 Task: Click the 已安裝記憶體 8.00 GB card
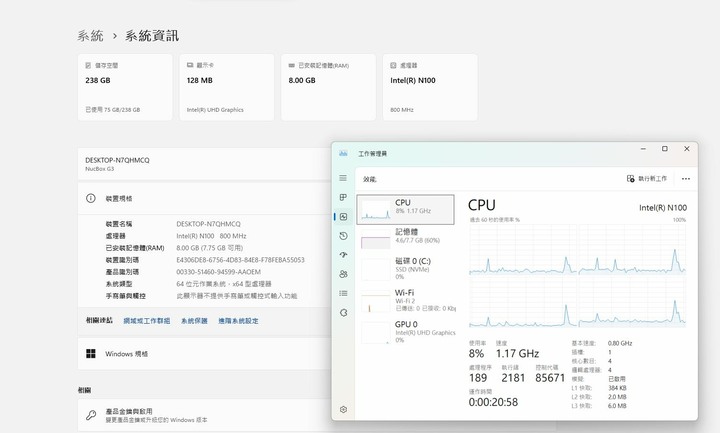(x=328, y=87)
